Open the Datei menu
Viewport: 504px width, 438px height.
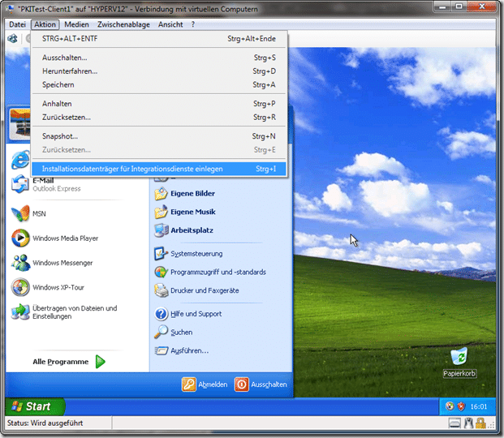[x=17, y=24]
